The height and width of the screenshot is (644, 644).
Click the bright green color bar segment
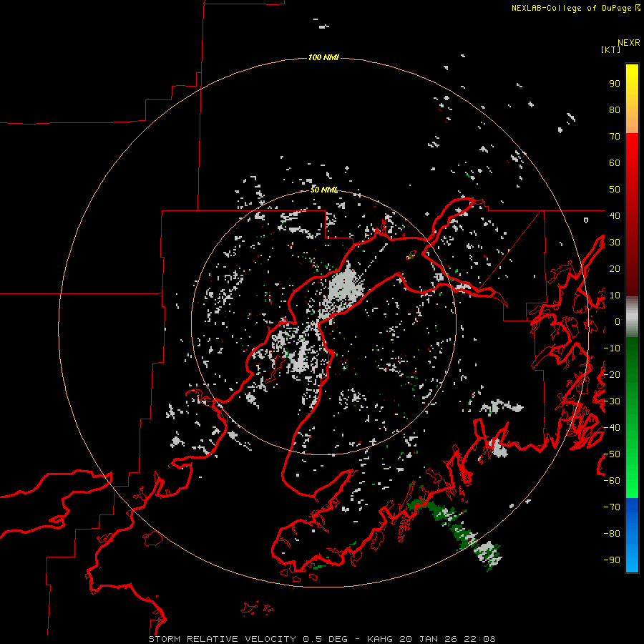coord(632,472)
